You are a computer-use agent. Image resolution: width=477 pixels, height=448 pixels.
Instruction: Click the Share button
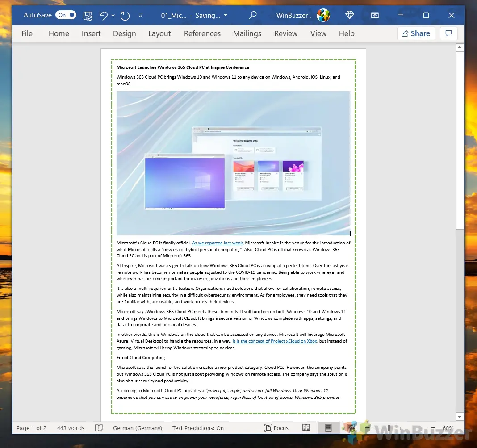point(416,33)
